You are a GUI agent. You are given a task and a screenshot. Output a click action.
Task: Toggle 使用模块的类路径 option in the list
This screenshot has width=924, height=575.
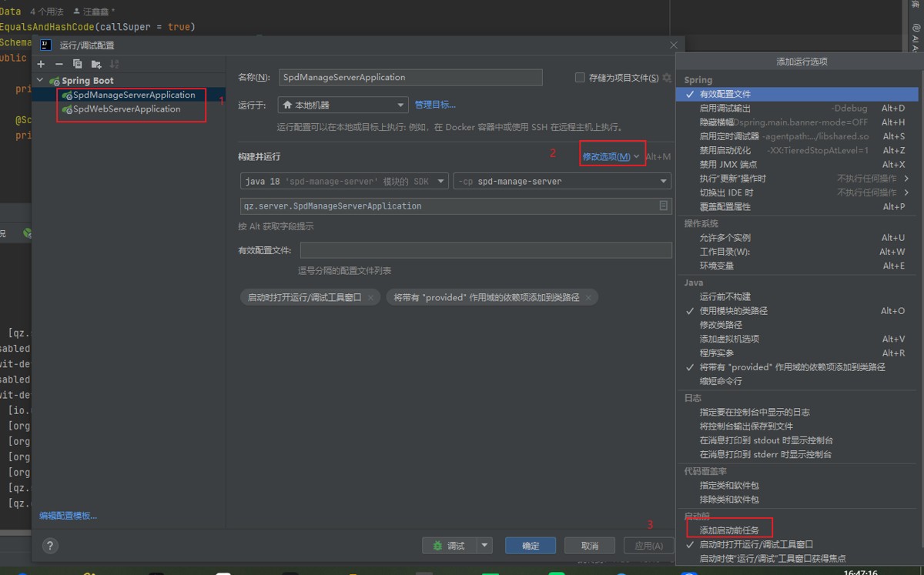tap(733, 311)
